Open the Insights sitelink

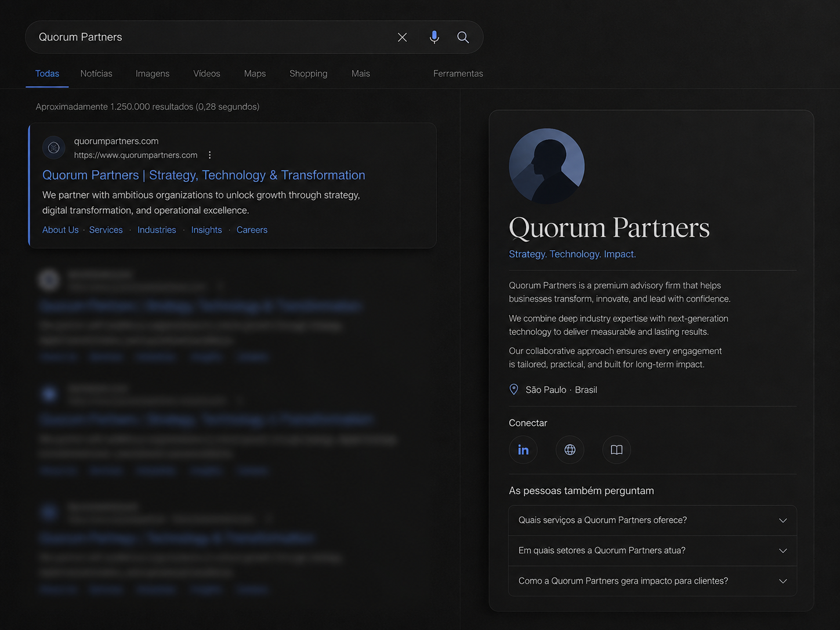[x=207, y=230]
